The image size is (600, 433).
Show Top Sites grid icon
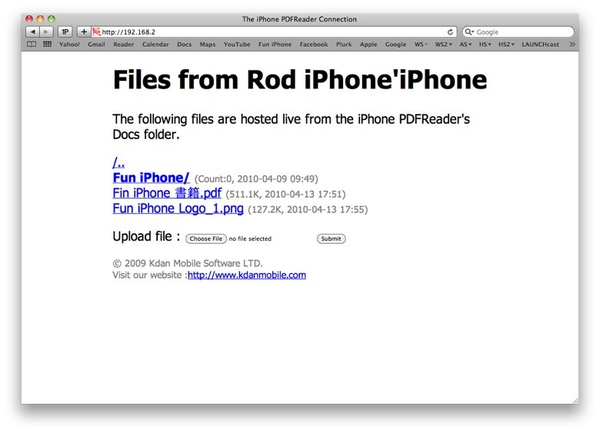(x=47, y=44)
